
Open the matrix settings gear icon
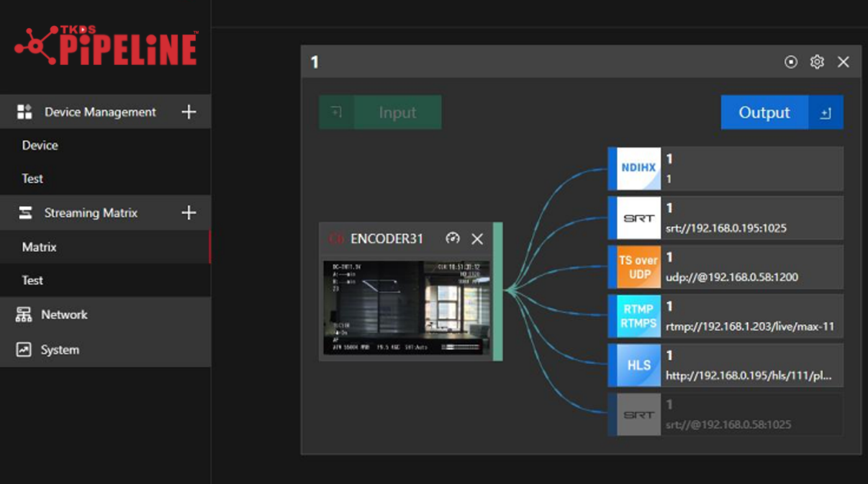pos(817,62)
